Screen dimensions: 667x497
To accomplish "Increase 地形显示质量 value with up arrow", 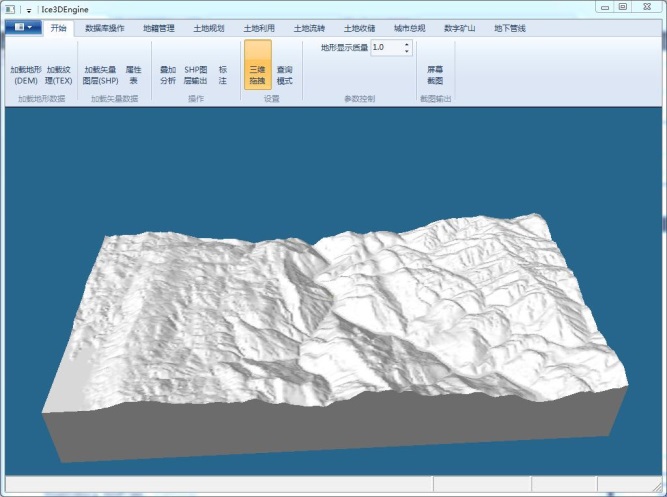I will [407, 43].
